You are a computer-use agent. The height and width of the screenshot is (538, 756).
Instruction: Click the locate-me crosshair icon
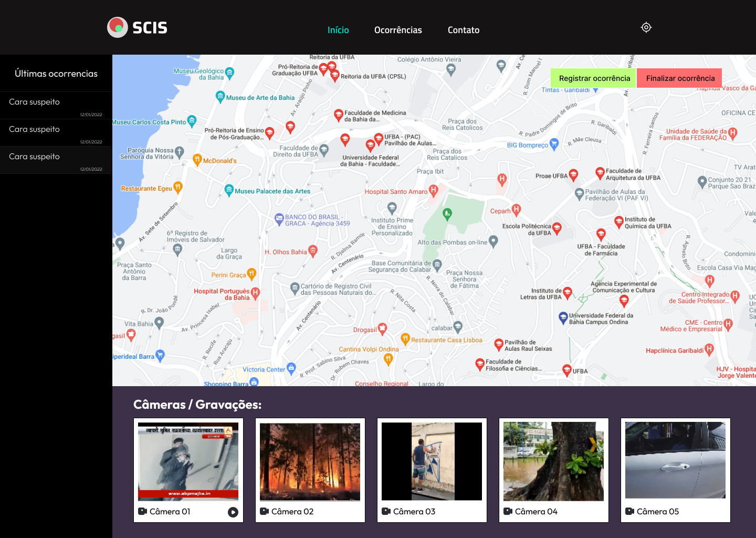(646, 27)
